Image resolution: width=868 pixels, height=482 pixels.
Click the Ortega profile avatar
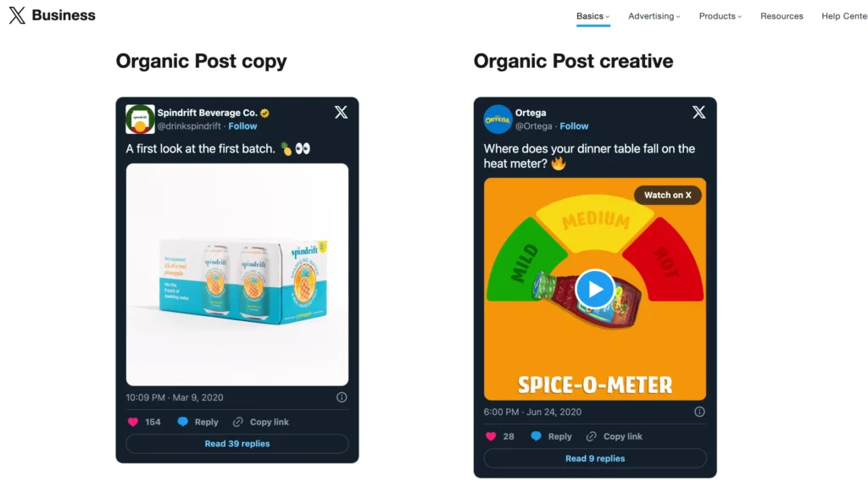coord(498,119)
